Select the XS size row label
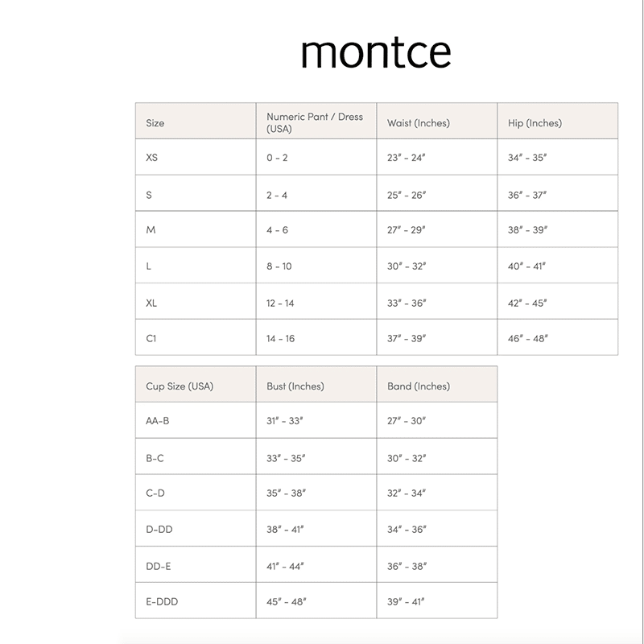This screenshot has width=644, height=644. pos(152,158)
